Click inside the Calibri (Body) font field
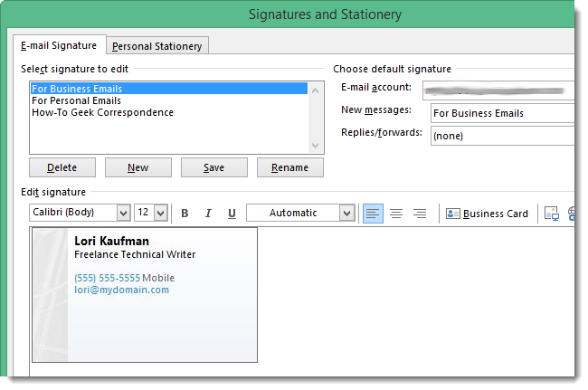The image size is (588, 390). point(72,213)
